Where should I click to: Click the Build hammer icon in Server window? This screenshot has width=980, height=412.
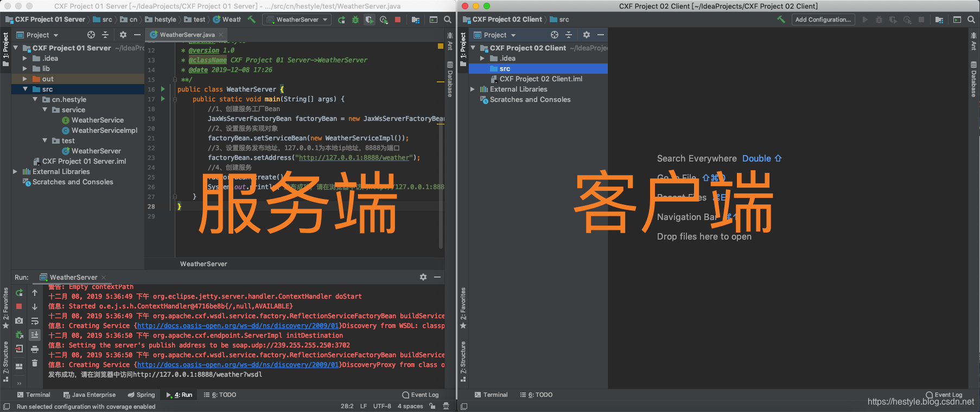[251, 20]
